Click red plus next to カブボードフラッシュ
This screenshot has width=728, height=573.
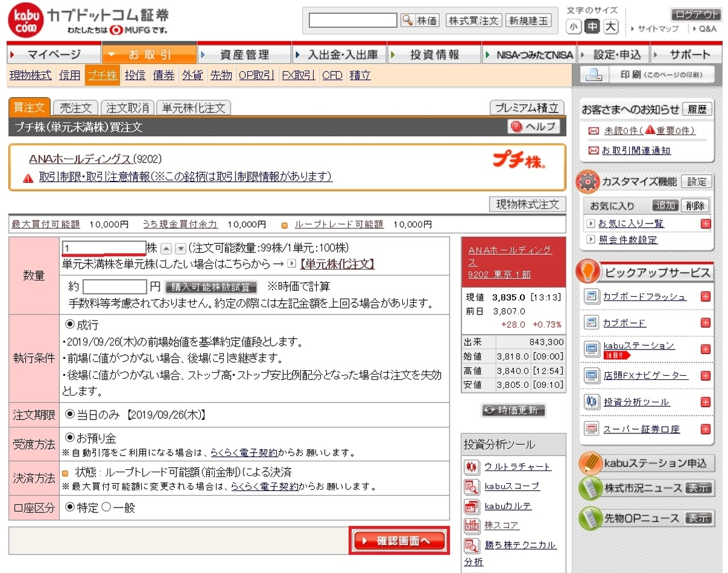(x=705, y=296)
